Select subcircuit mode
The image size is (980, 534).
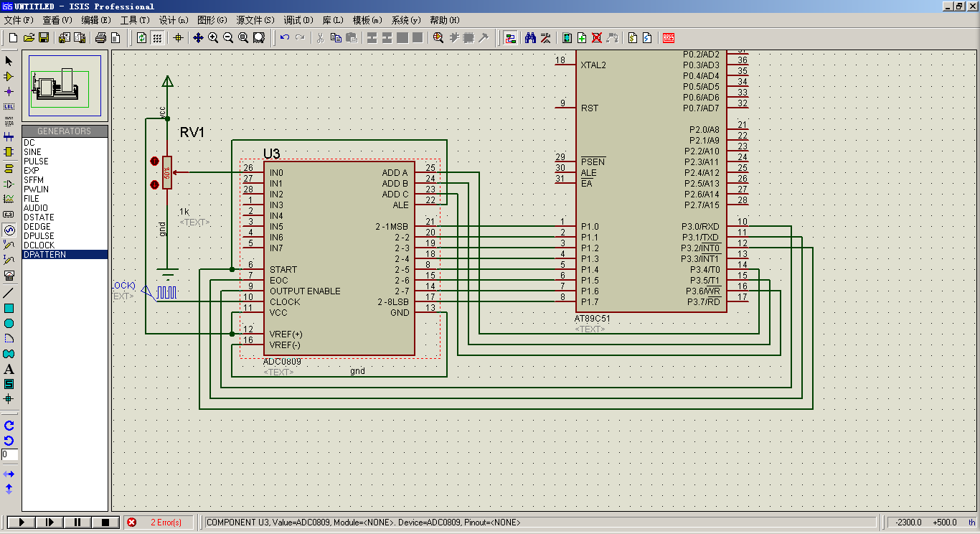9,152
